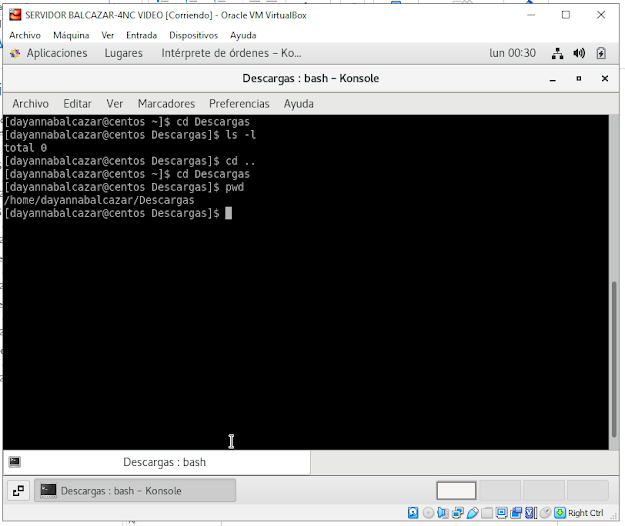Open Konsole Preferencias menu
Viewport: 625px width, 526px height.
click(239, 104)
